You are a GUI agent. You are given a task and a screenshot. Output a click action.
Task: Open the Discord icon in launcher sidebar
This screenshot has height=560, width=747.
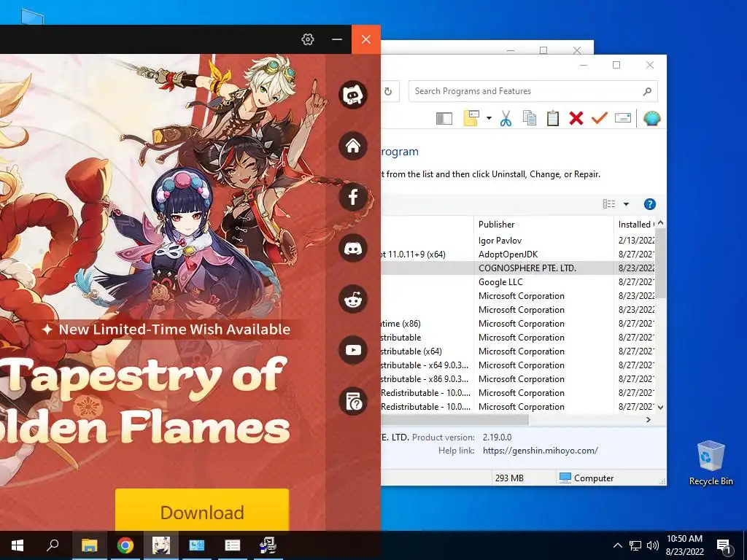(x=353, y=248)
